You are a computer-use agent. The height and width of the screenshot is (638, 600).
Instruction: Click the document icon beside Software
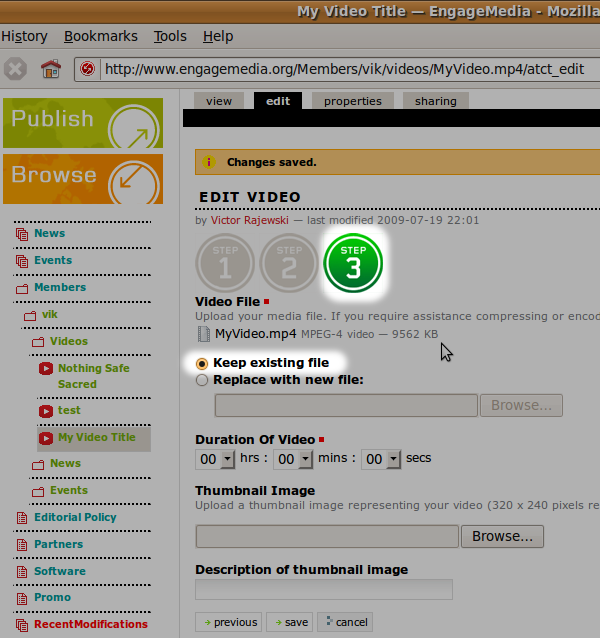coord(22,572)
